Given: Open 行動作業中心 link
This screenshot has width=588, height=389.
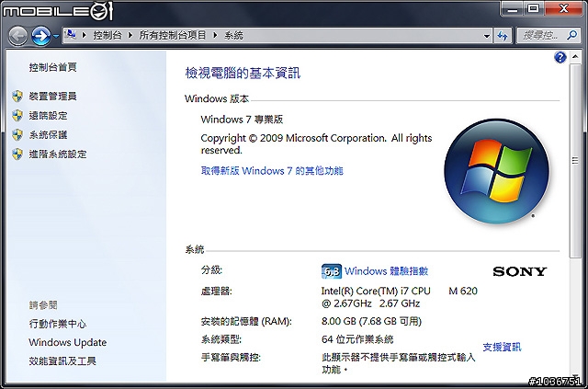Looking at the screenshot, I should click(x=58, y=324).
